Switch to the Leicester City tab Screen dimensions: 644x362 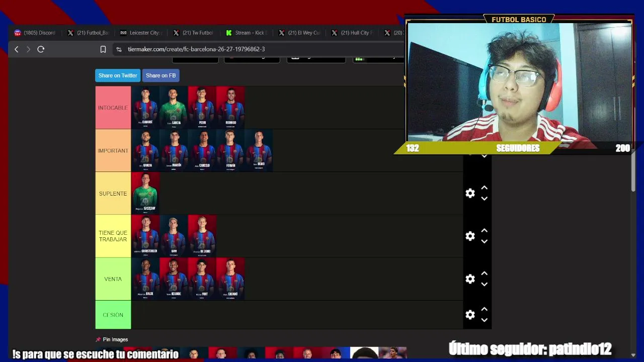[x=141, y=33]
